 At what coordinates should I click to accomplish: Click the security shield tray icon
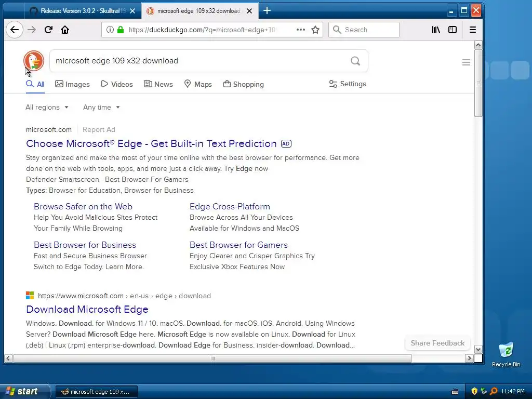pos(474,391)
